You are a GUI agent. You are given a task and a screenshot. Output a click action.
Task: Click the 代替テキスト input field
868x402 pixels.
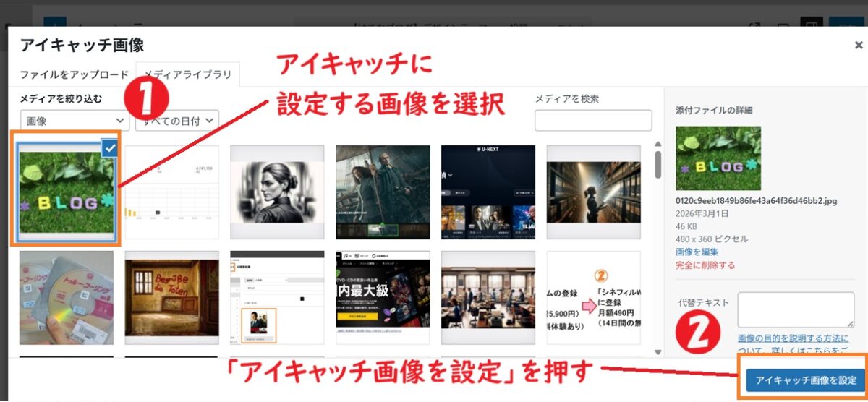tap(796, 309)
